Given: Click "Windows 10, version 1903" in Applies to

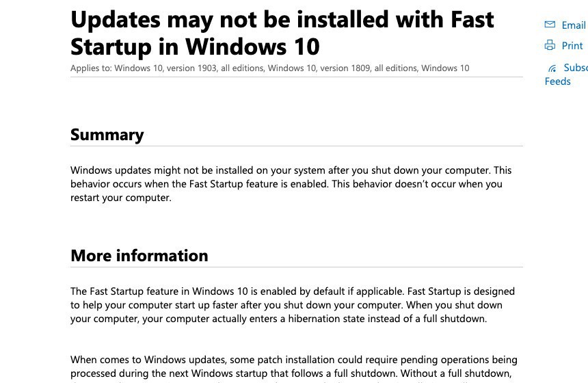Looking at the screenshot, I should tap(165, 68).
